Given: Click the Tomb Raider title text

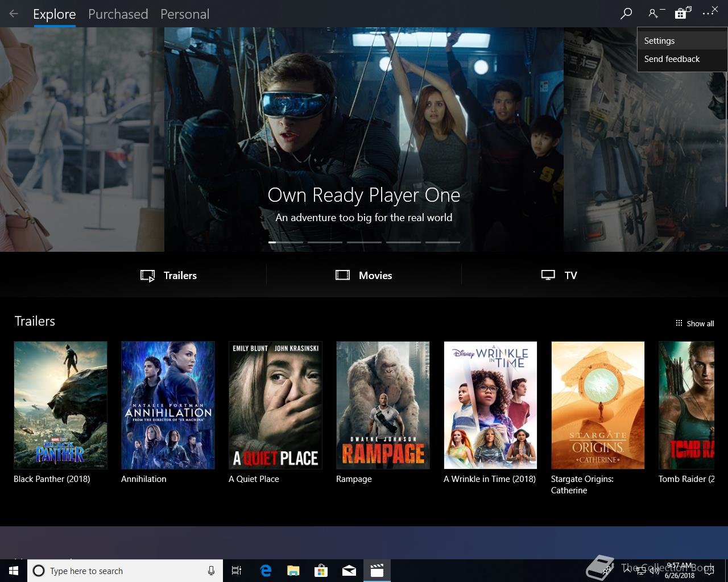Looking at the screenshot, I should (x=686, y=479).
